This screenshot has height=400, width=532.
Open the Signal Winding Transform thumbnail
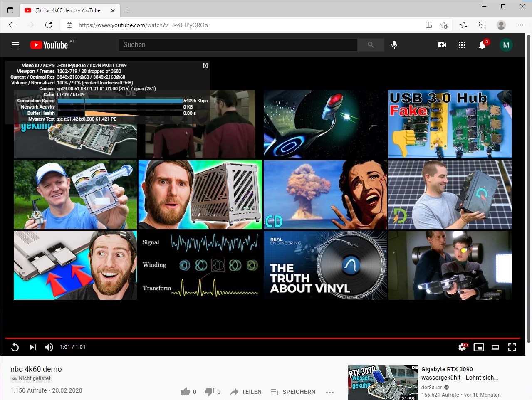coord(200,265)
